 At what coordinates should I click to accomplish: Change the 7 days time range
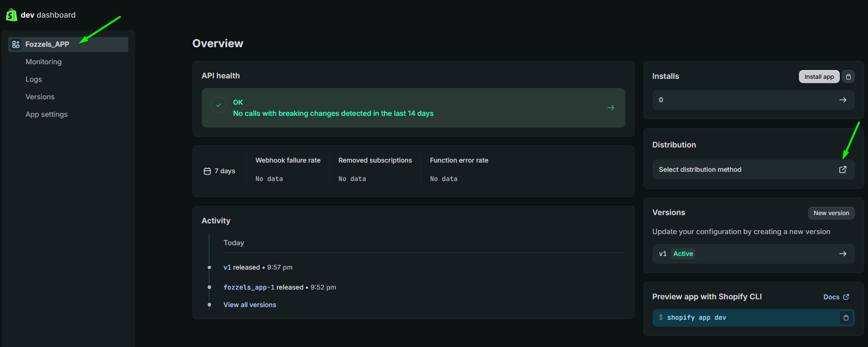[219, 171]
